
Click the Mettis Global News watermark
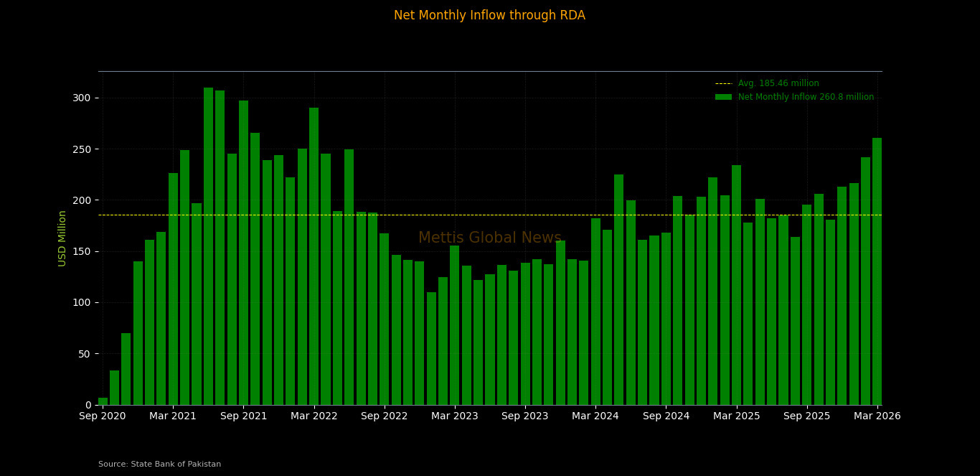tap(489, 238)
